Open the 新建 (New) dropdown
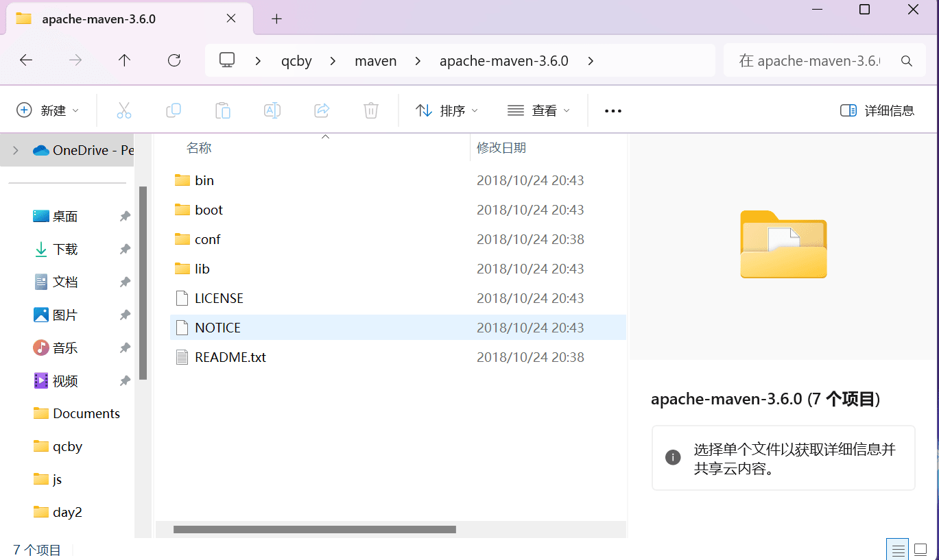939x560 pixels. tap(48, 110)
